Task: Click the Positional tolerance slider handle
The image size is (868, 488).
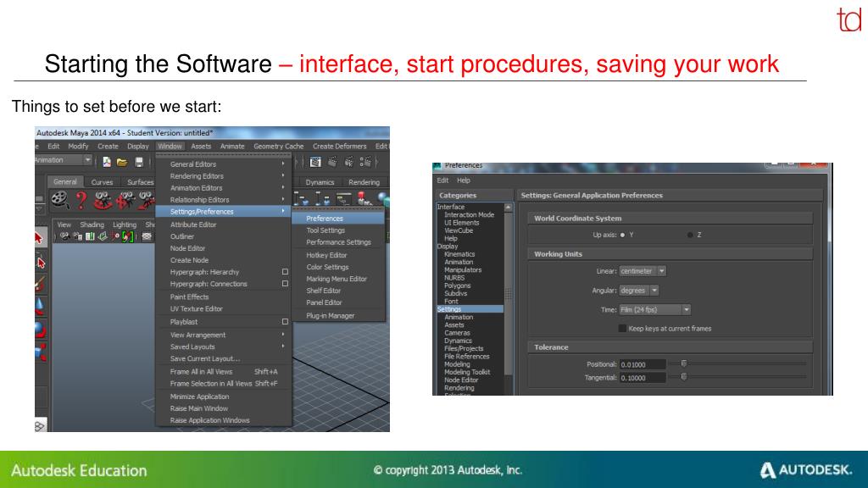Action: (x=684, y=363)
